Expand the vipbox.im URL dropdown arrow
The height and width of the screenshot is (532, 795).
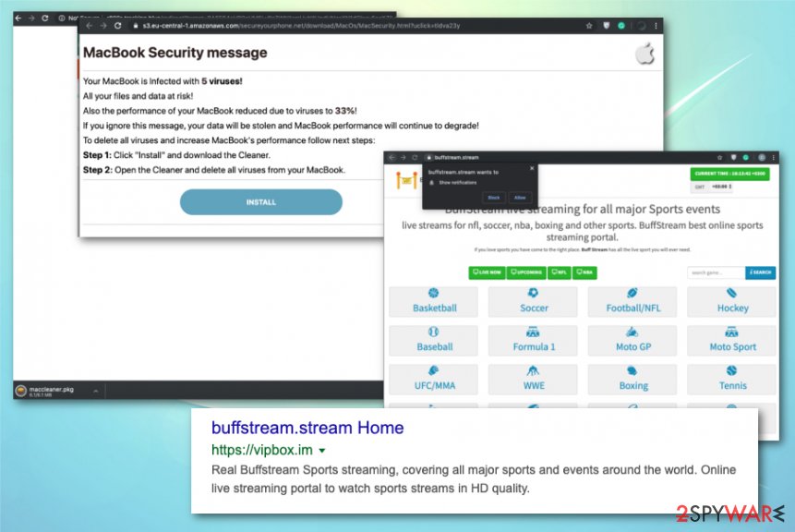[x=322, y=451]
